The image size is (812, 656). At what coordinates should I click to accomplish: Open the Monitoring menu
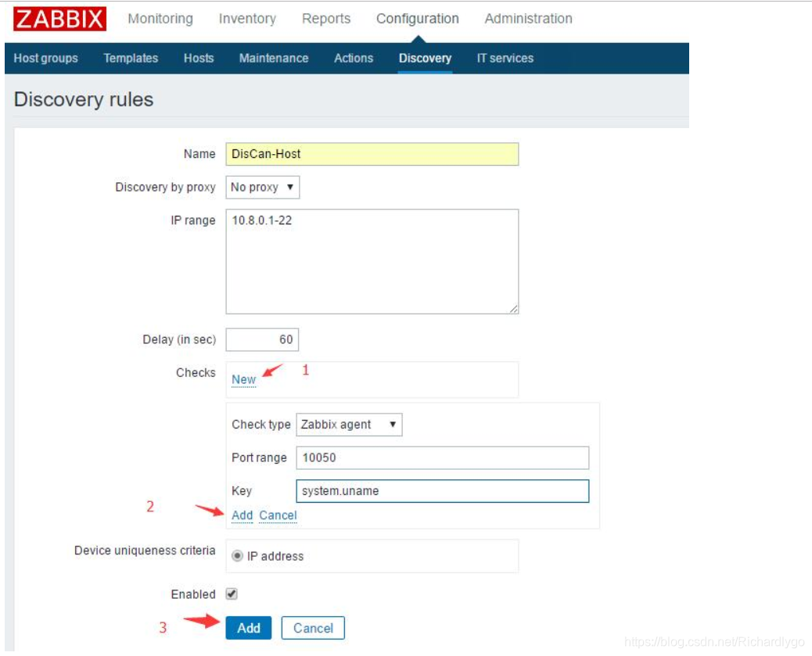[x=159, y=18]
